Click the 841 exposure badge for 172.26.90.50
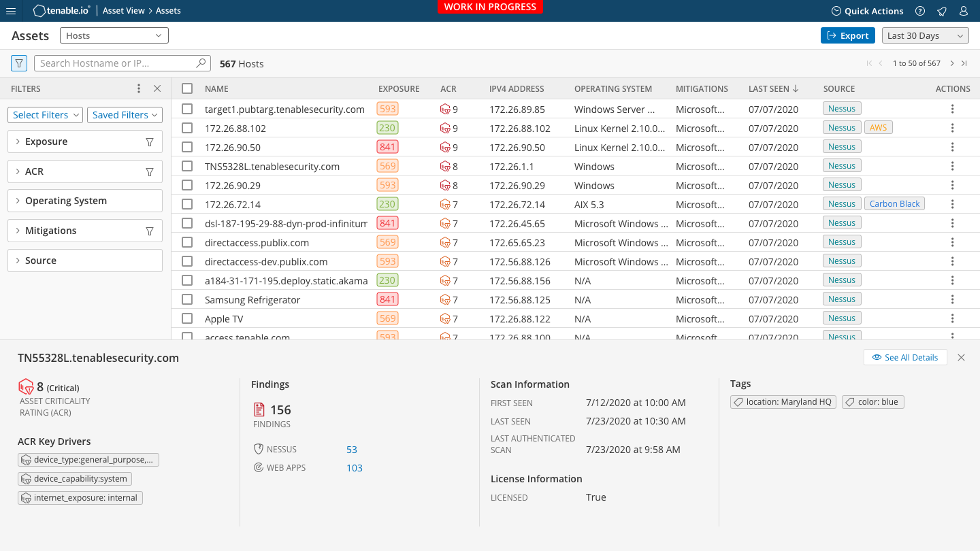The height and width of the screenshot is (551, 980). pyautogui.click(x=388, y=147)
